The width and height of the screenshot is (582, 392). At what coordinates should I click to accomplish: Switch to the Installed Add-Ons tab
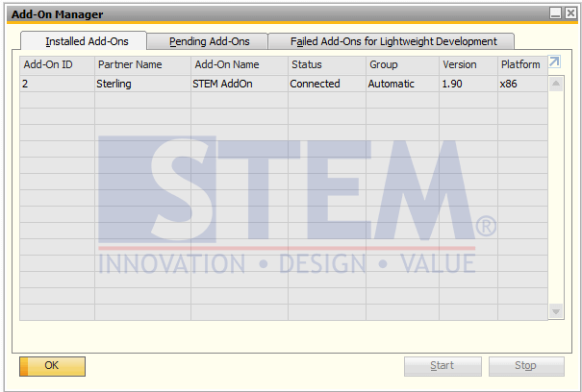(x=84, y=41)
